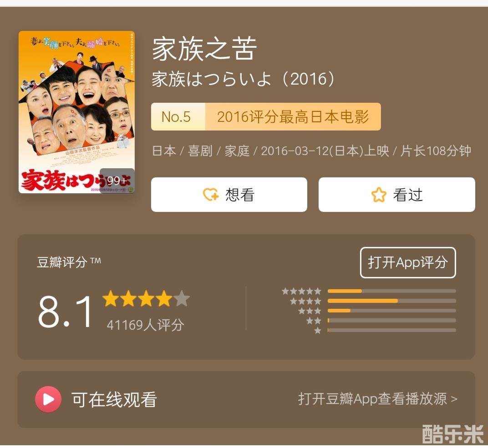
Task: Tap the heart-plus icon on 想看
Action: point(211,195)
